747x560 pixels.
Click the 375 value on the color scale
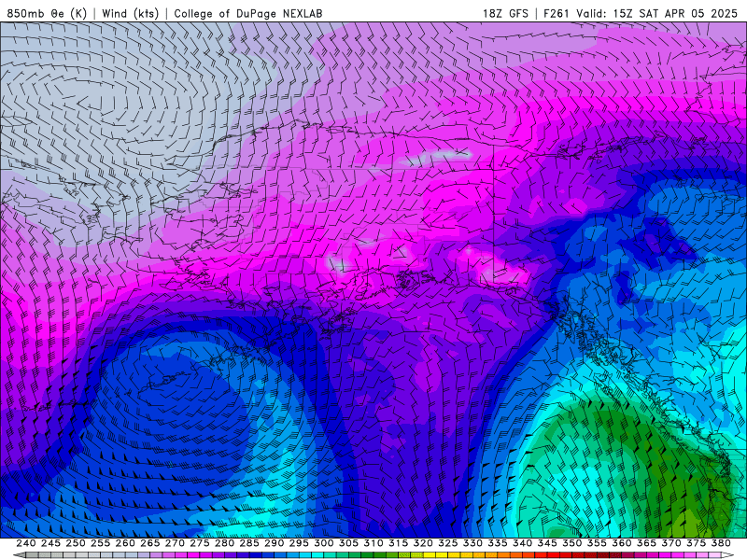click(696, 543)
